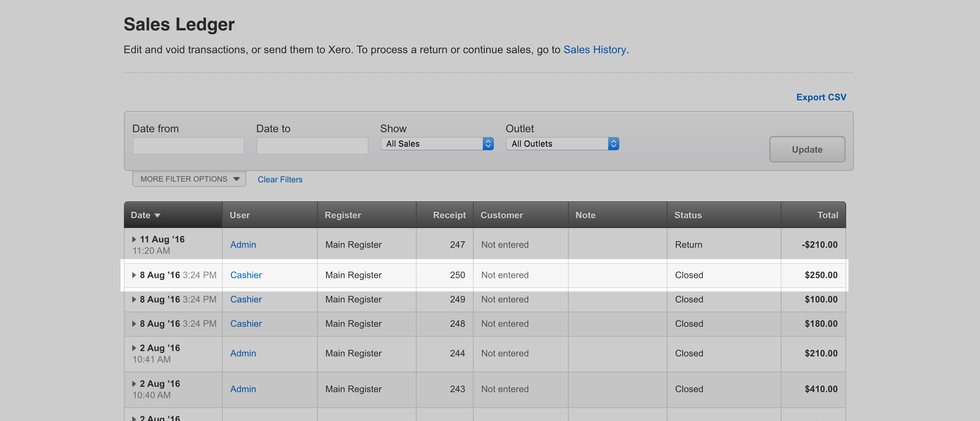This screenshot has width=980, height=421.
Task: Click the Date from input field
Action: pyautogui.click(x=188, y=146)
